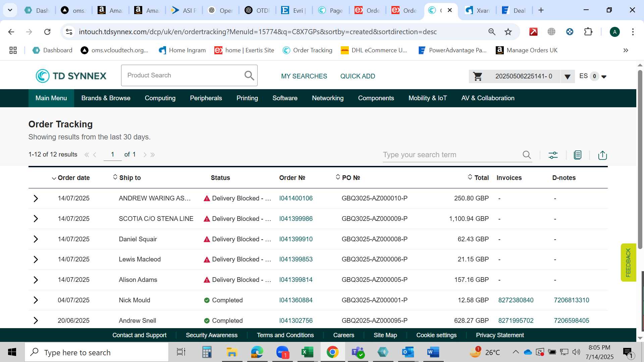Screen dimensions: 644x362
Task: Go back with browser back arrow
Action: click(x=11, y=32)
